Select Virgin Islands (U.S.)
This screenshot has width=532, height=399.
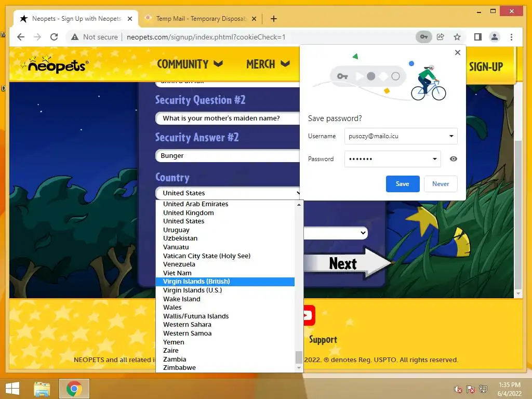pyautogui.click(x=225, y=290)
